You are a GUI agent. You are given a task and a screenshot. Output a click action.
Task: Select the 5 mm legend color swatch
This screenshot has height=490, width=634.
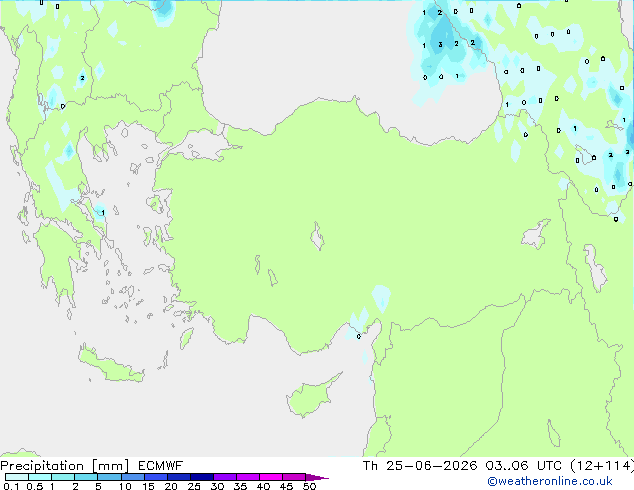tap(109, 477)
